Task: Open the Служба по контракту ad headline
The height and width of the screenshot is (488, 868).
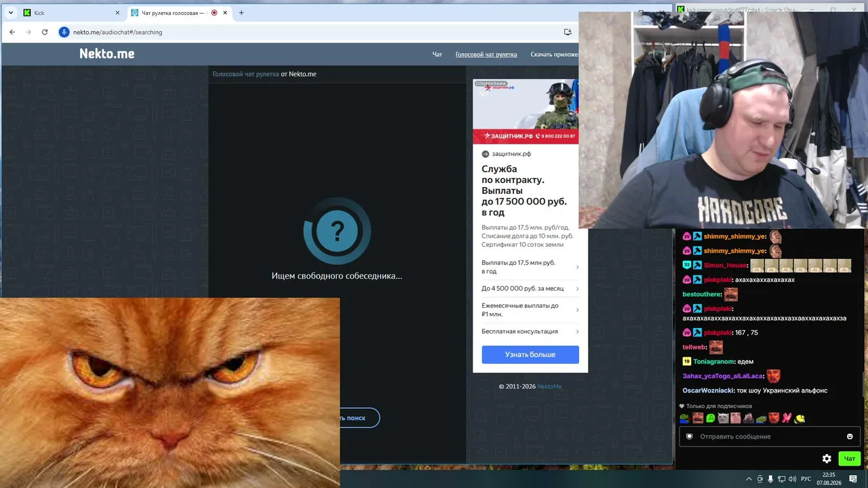Action: click(524, 190)
